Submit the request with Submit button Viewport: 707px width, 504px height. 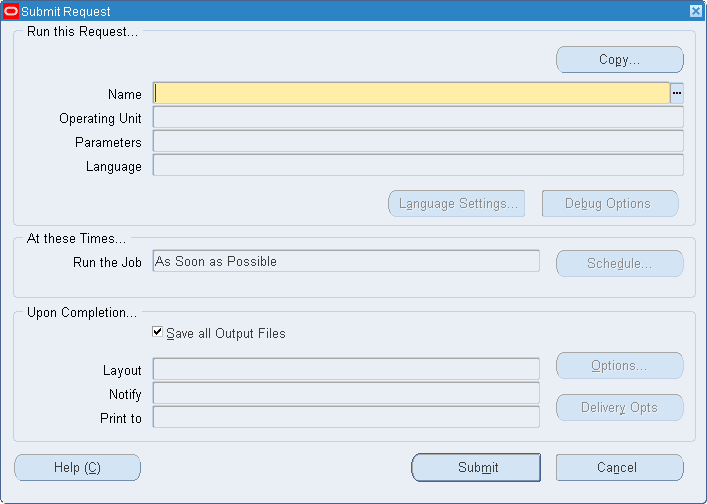(x=476, y=467)
